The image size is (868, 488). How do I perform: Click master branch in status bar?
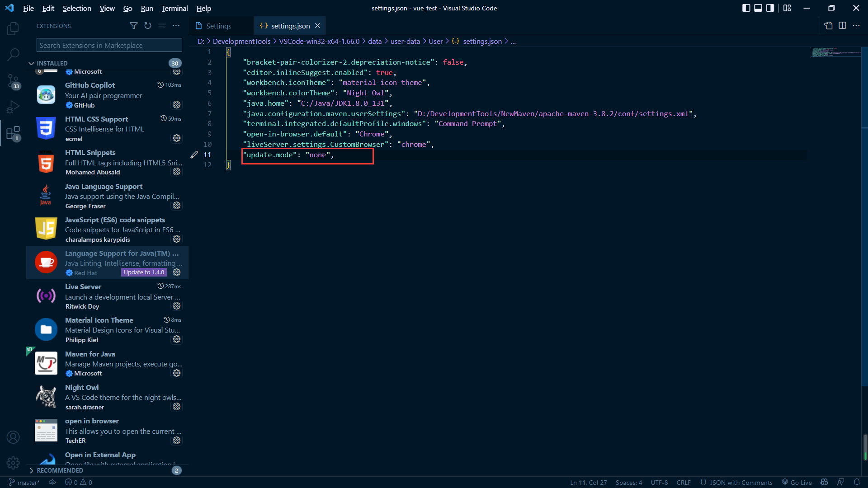[24, 483]
